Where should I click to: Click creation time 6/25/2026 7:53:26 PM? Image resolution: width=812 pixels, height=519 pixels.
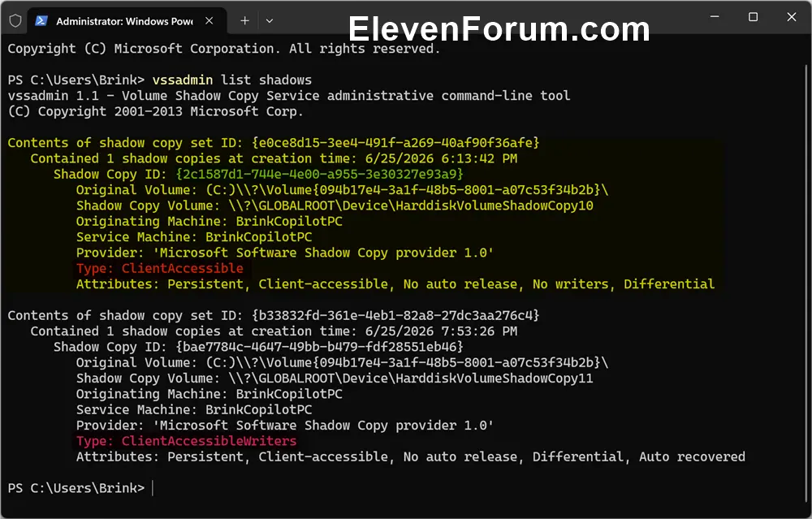pos(441,331)
